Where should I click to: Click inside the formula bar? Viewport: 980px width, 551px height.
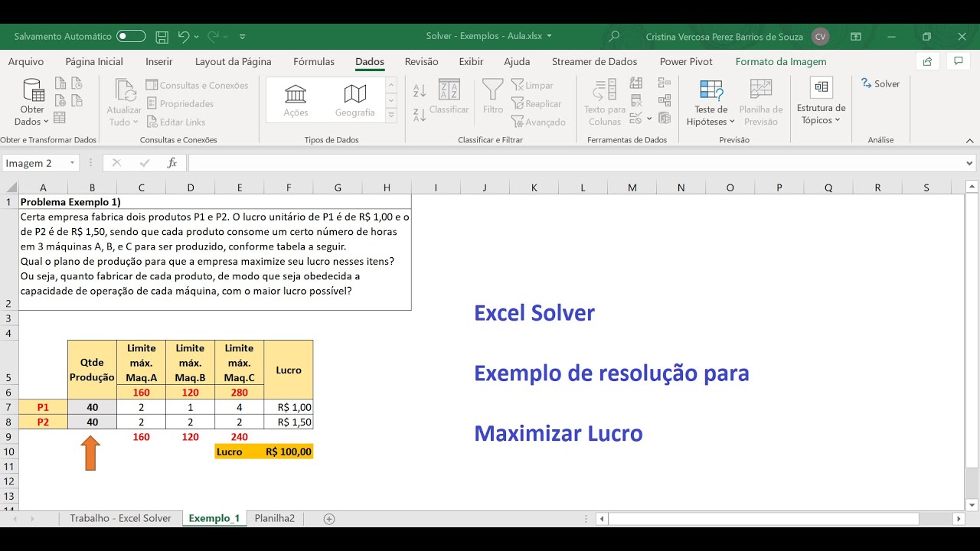point(576,163)
